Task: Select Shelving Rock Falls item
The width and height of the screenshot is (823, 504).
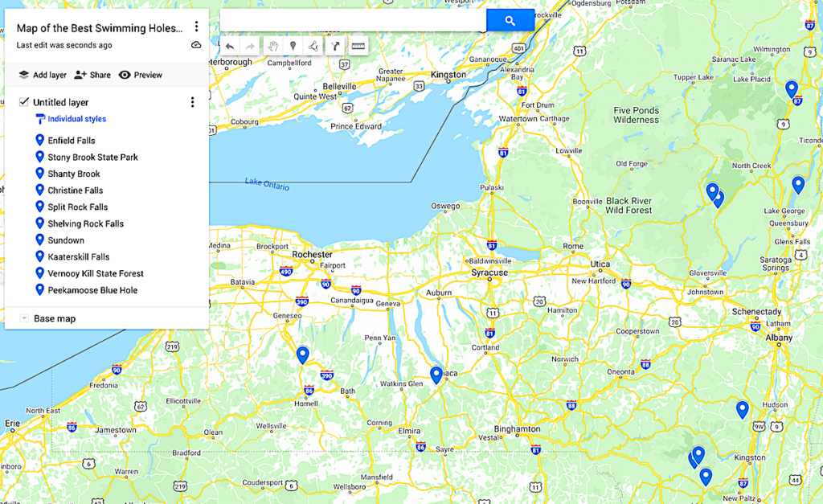Action: [x=85, y=223]
